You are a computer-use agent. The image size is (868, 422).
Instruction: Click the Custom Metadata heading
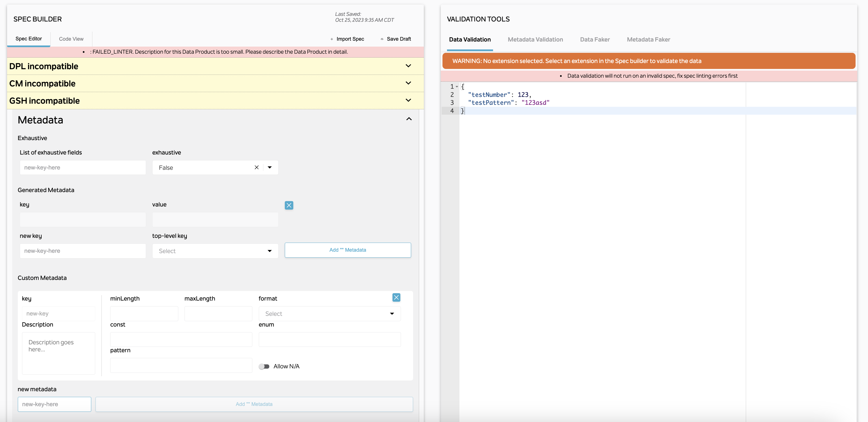[42, 278]
